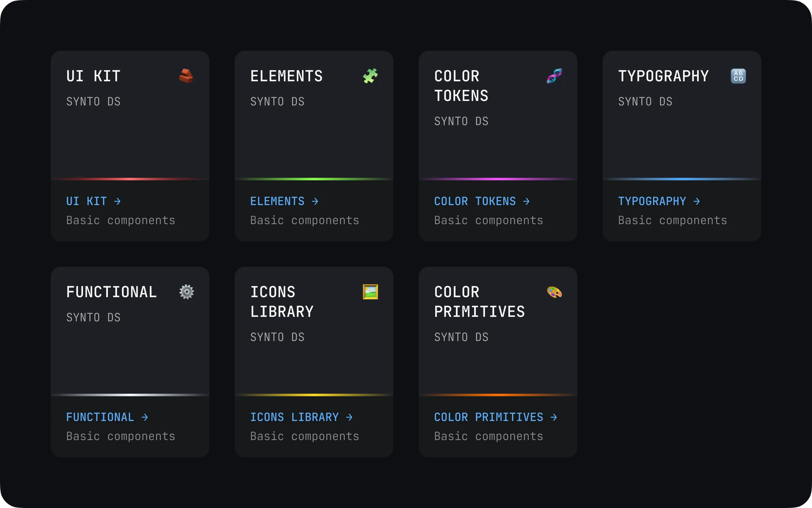Screen dimensions: 812x508
Task: Select the white ELEMENTS card title
Action: pyautogui.click(x=287, y=76)
